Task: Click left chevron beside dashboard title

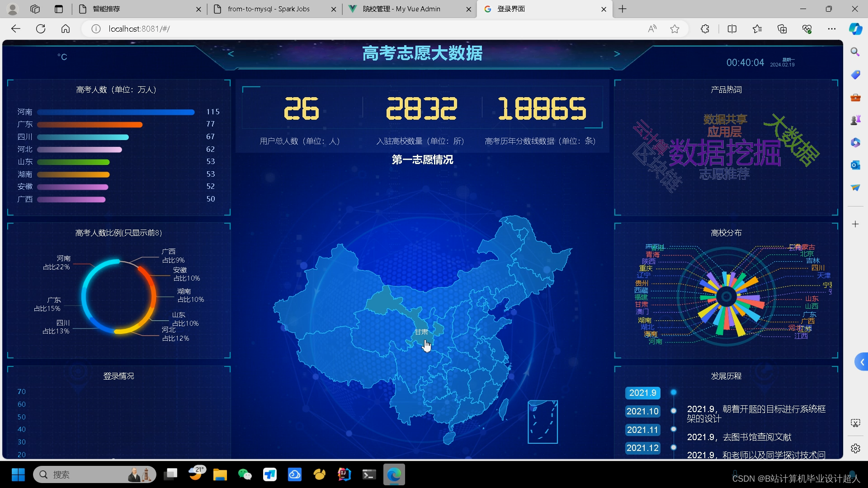Action: point(231,54)
